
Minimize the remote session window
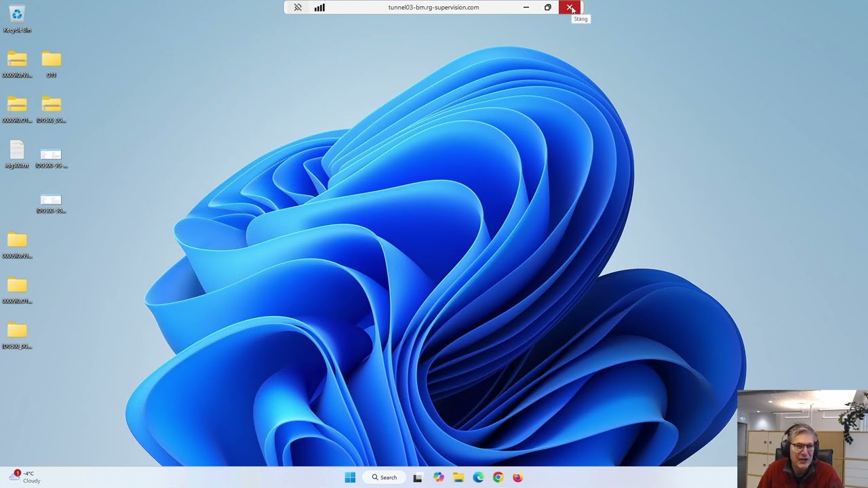(526, 7)
